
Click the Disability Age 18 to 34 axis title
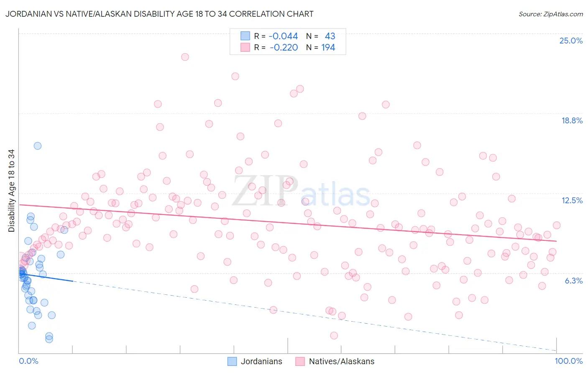coord(11,191)
